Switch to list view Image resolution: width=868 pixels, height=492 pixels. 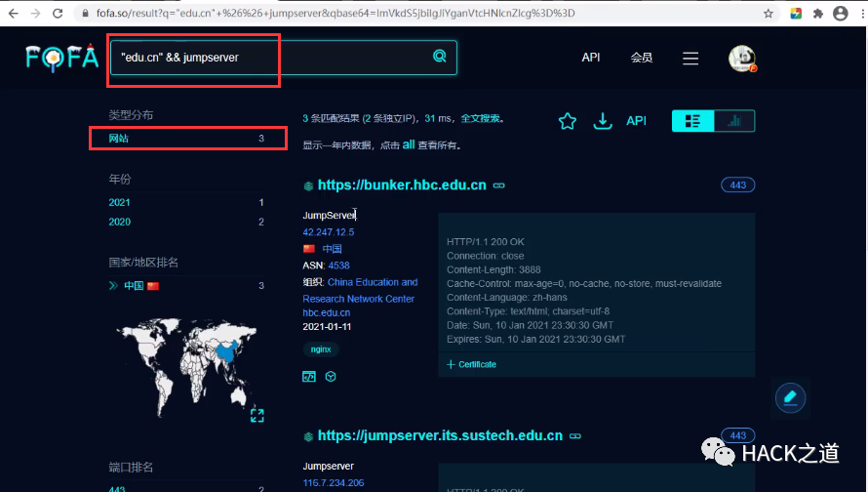[x=692, y=121]
